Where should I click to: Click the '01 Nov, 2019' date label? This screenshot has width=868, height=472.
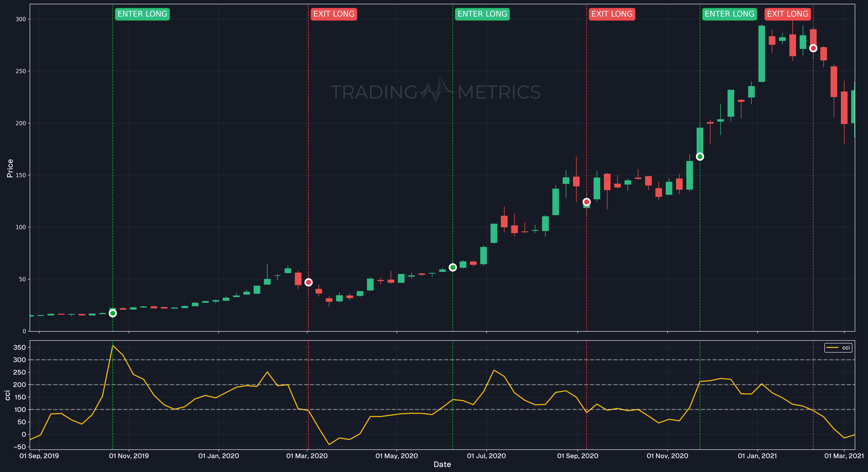point(129,456)
